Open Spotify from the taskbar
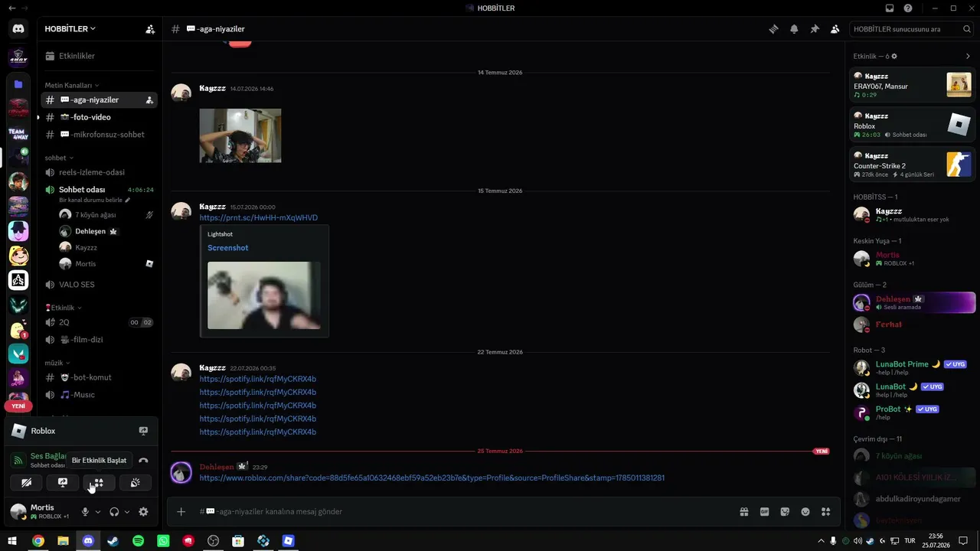 point(138,541)
